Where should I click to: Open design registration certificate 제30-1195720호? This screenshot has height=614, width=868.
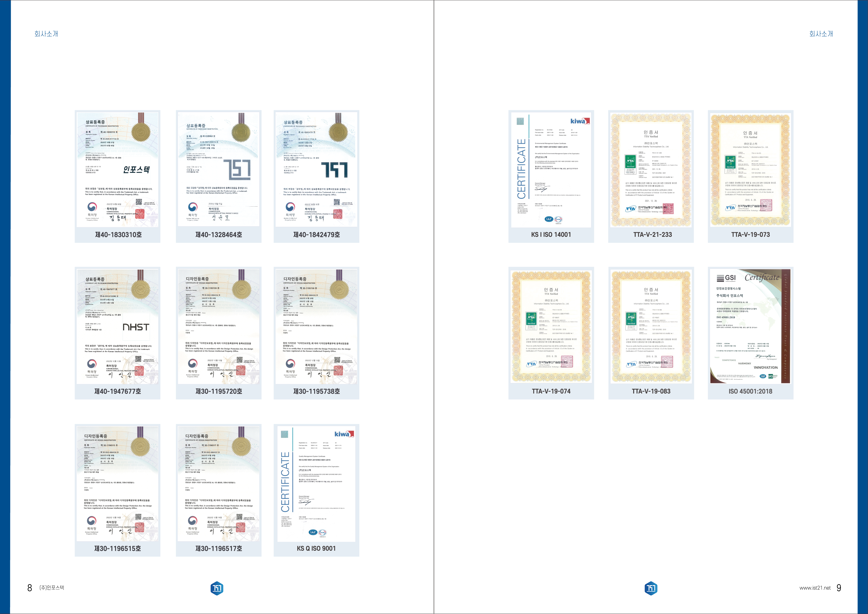219,326
